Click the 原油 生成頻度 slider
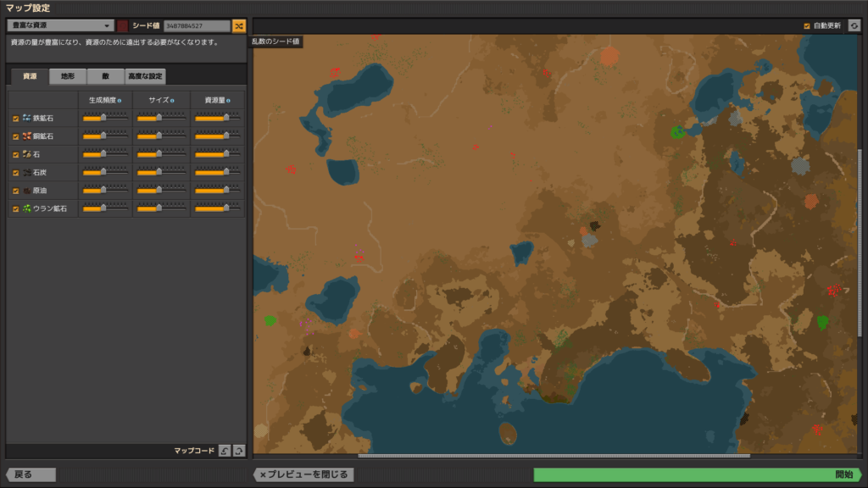868x488 pixels. coord(105,190)
